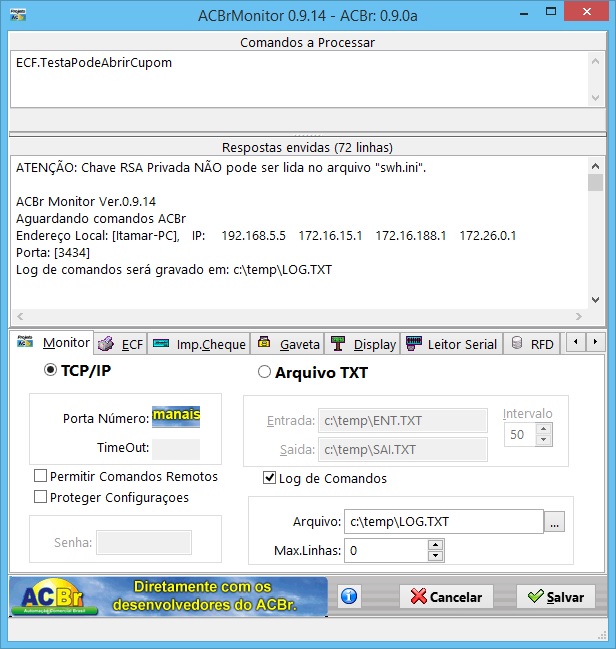This screenshot has height=649, width=616.
Task: Increase the Intervalo value
Action: (544, 429)
